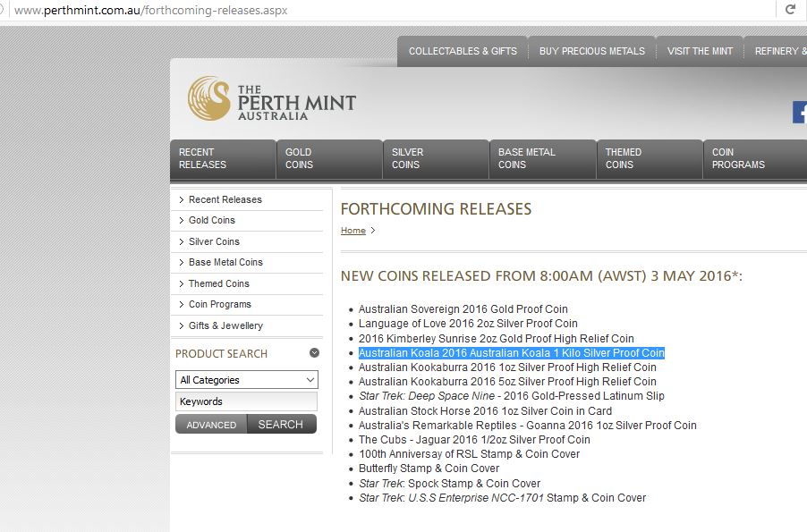Open the All Categories dropdown

tap(246, 380)
